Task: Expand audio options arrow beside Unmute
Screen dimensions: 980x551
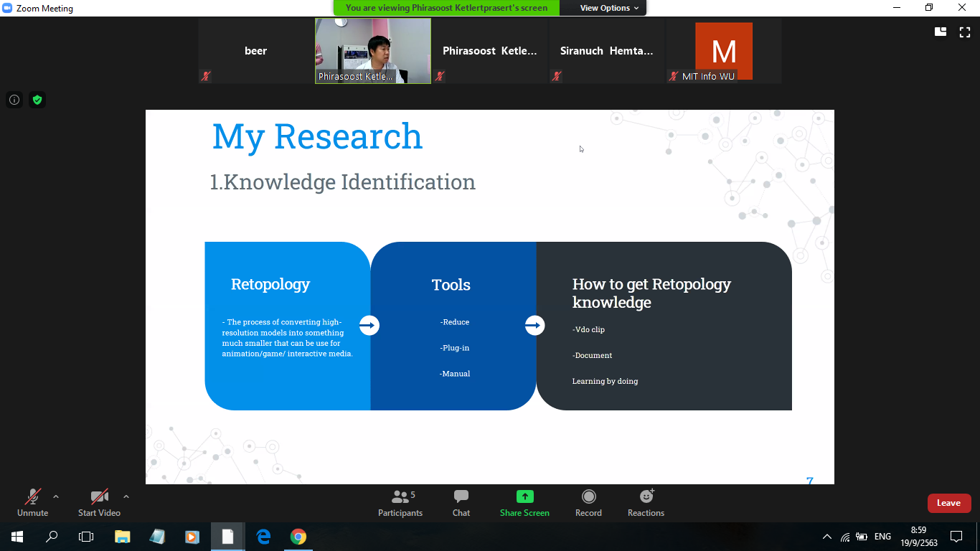Action: pos(56,496)
